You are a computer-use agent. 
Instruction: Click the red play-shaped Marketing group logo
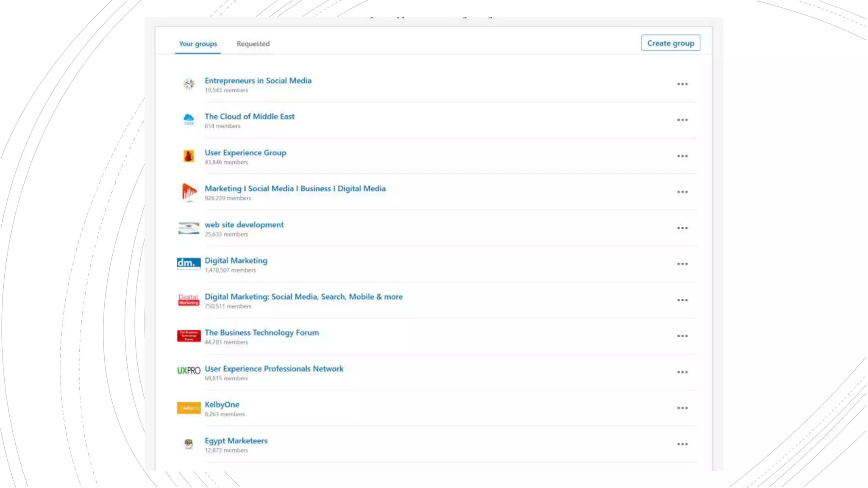(189, 192)
